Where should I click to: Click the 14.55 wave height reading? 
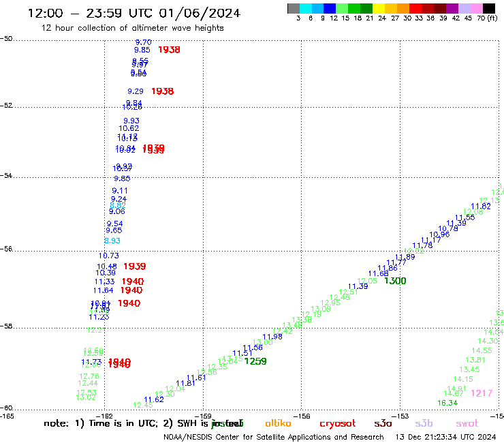pos(482,351)
